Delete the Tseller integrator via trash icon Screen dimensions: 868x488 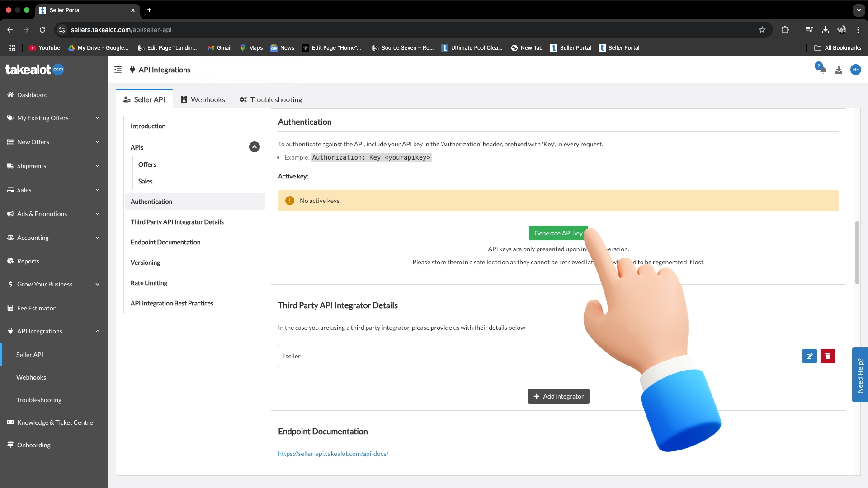tap(827, 356)
